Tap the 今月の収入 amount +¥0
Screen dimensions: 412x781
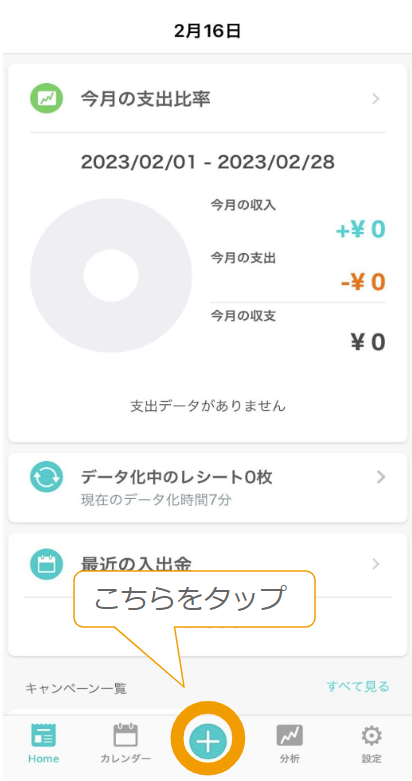360,230
